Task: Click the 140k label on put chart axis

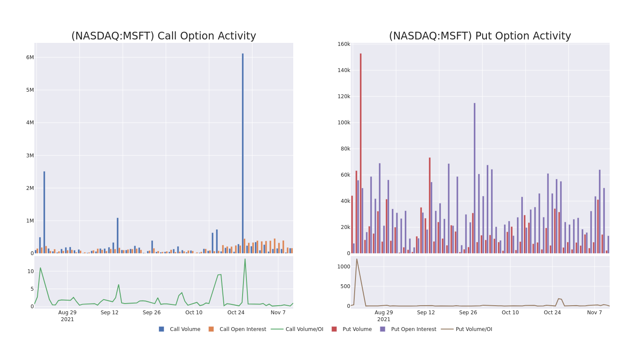Action: pos(344,70)
